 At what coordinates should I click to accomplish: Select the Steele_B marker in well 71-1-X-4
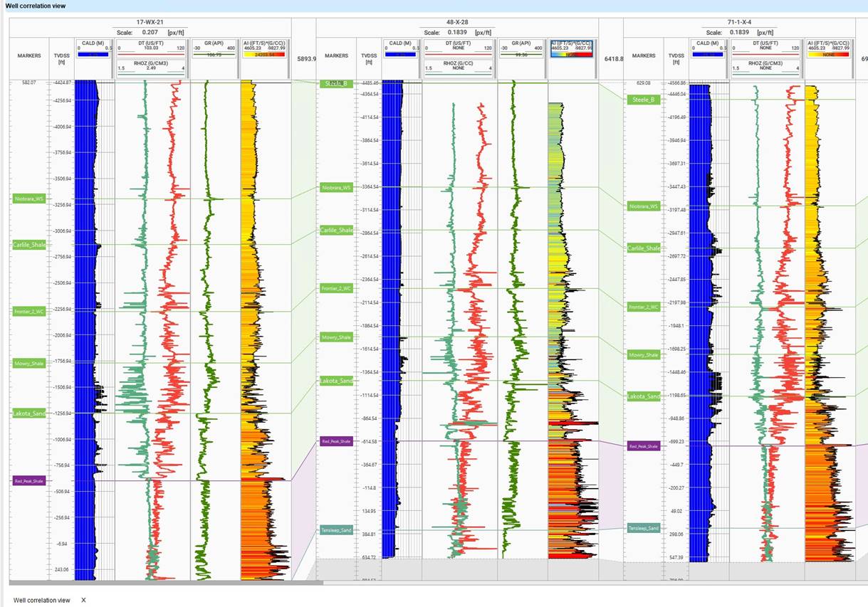coord(644,100)
